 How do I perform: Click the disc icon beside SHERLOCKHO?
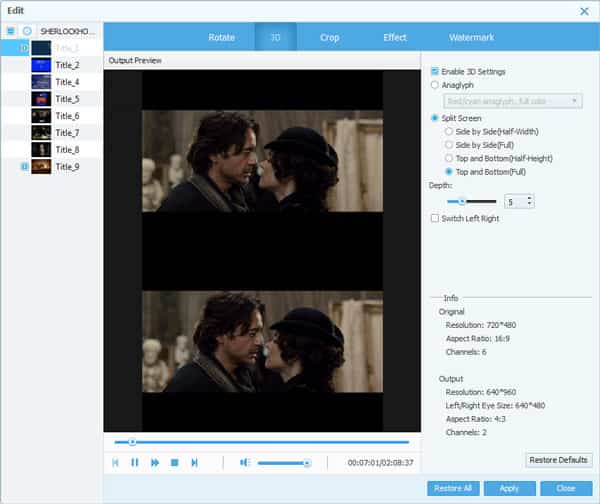(x=27, y=31)
